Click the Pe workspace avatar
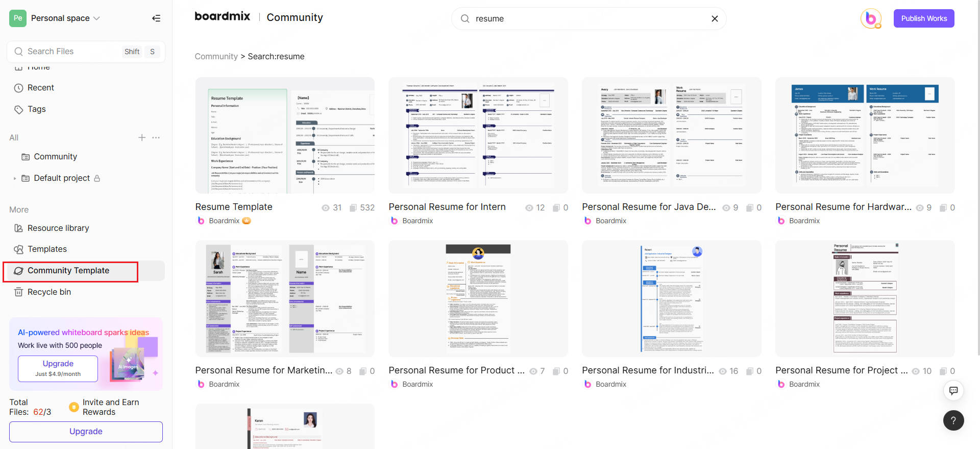Viewport: 980px width, 449px height. (18, 18)
